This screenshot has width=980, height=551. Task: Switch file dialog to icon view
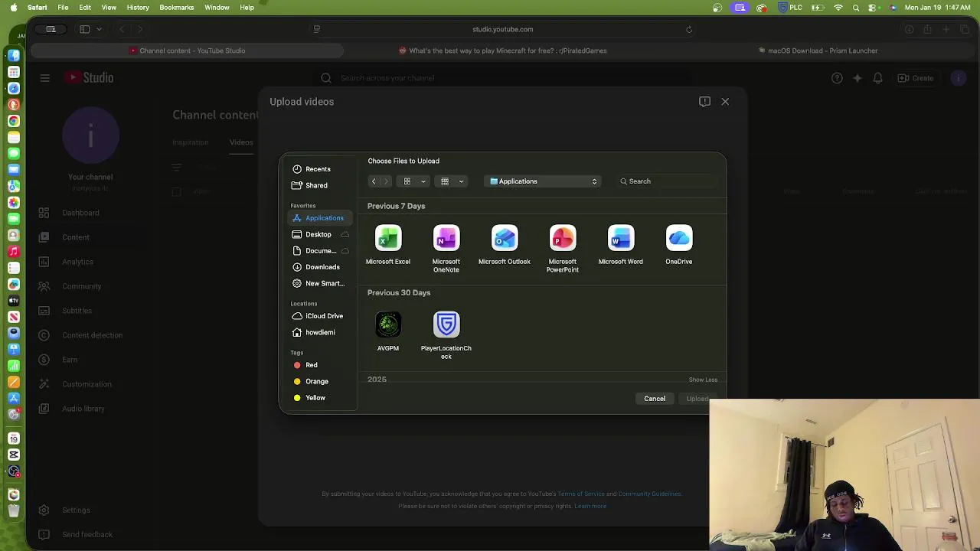407,181
